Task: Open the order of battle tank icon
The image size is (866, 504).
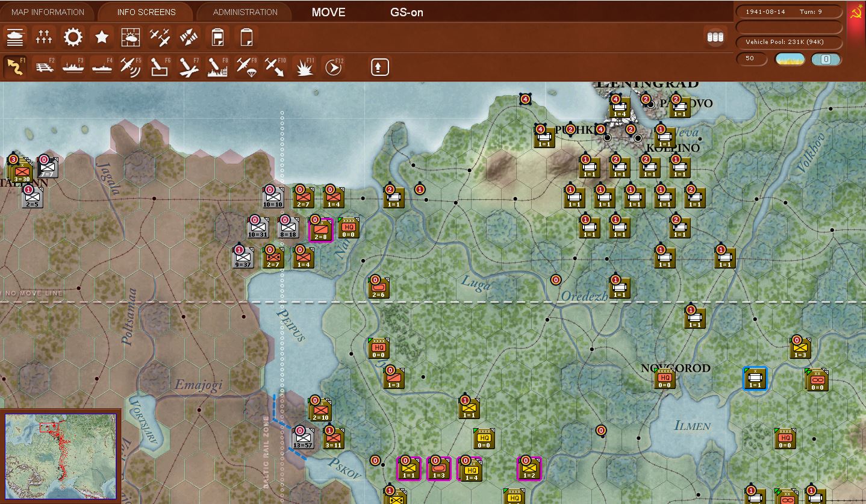Action: coord(14,37)
